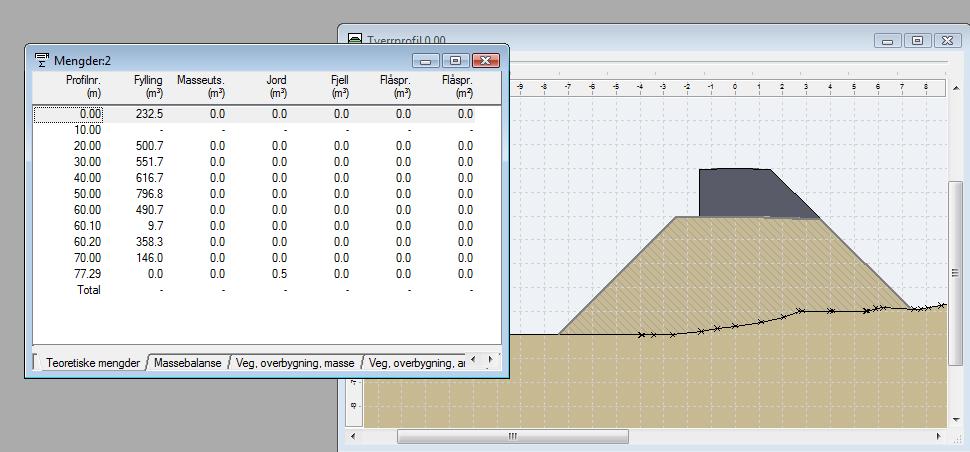Click Fylling value 551.7
This screenshot has width=970, height=452.
click(150, 162)
